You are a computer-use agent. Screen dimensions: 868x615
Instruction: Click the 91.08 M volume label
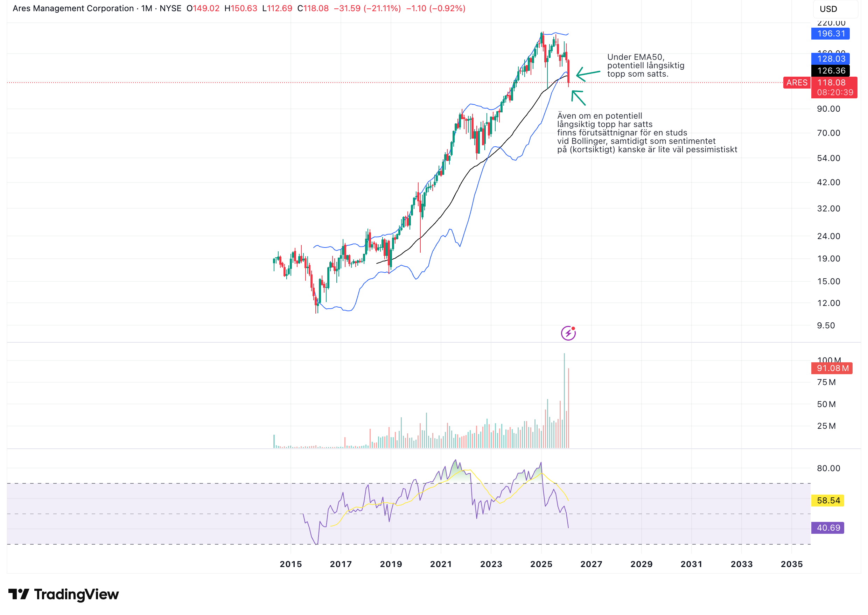click(x=831, y=368)
